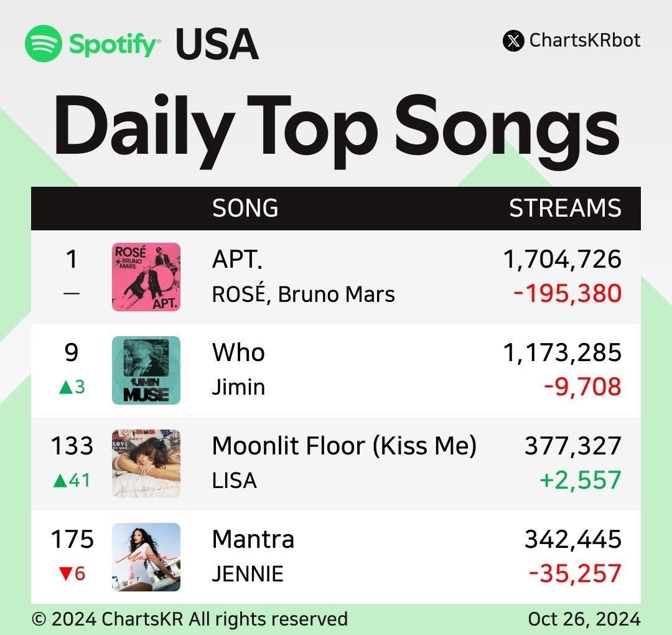Click the ChartsKRbot account name

pyautogui.click(x=585, y=40)
